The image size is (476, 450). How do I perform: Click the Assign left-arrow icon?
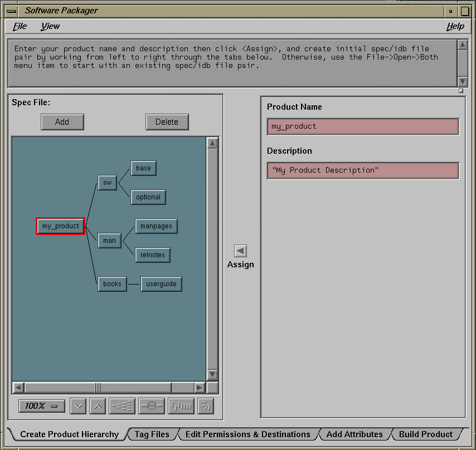pyautogui.click(x=240, y=251)
